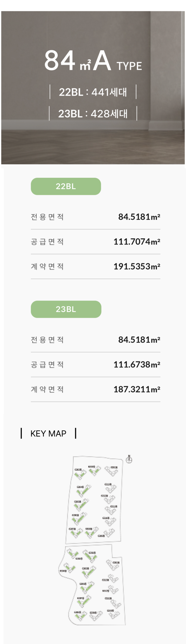Click the 22BL 공급면적 111.7074㎡ value
Viewport: 186px width, 644px height.
click(x=137, y=242)
